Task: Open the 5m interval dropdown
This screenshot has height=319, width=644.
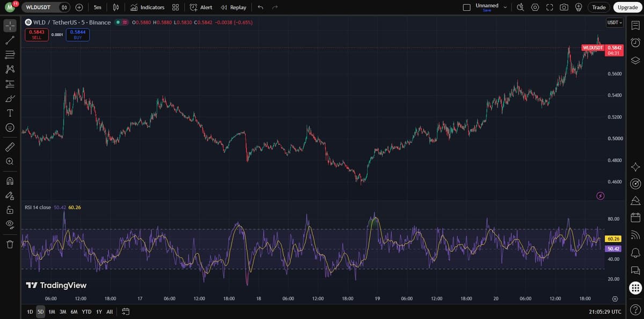Action: [97, 8]
